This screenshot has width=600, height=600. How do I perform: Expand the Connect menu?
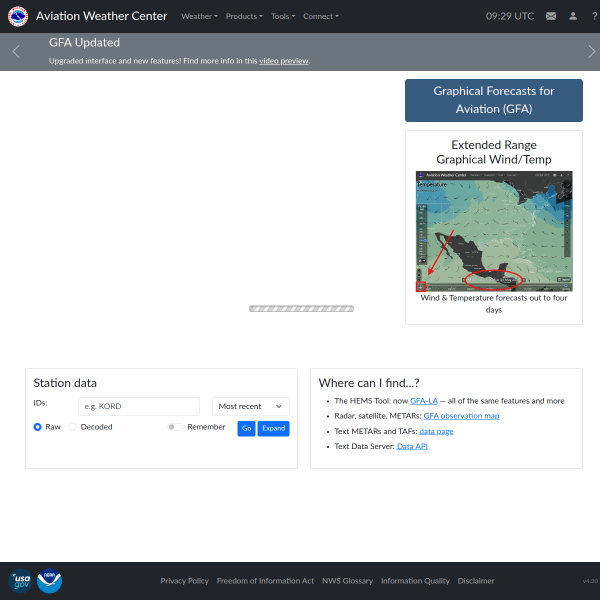(321, 16)
